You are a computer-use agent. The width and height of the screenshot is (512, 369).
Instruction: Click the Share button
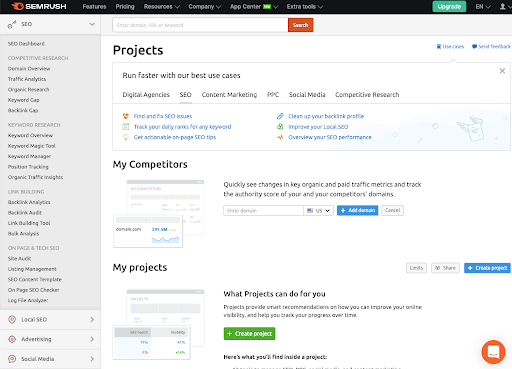(445, 268)
